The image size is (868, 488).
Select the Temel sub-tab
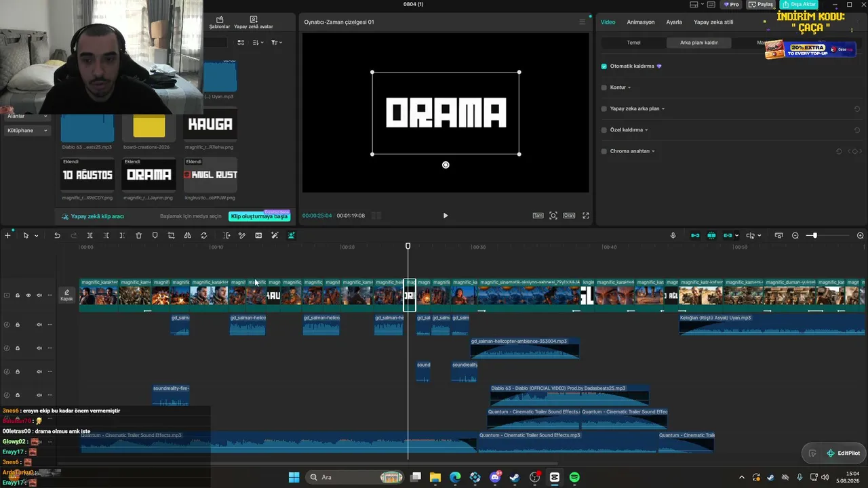(633, 42)
